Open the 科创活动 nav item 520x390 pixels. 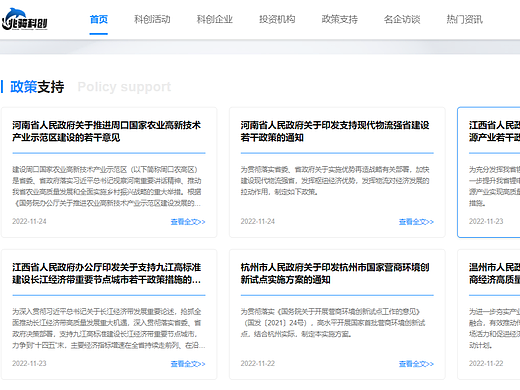coord(152,19)
